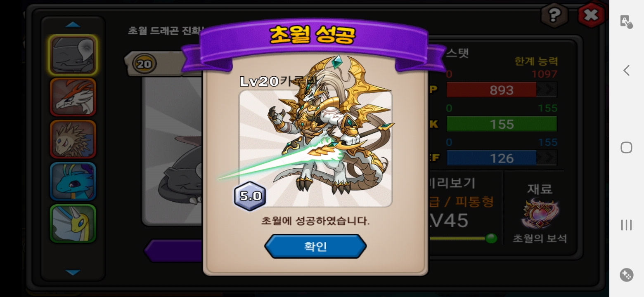Image resolution: width=644 pixels, height=297 pixels.
Task: Select the white red-crested dragon icon
Action: pyautogui.click(x=73, y=97)
